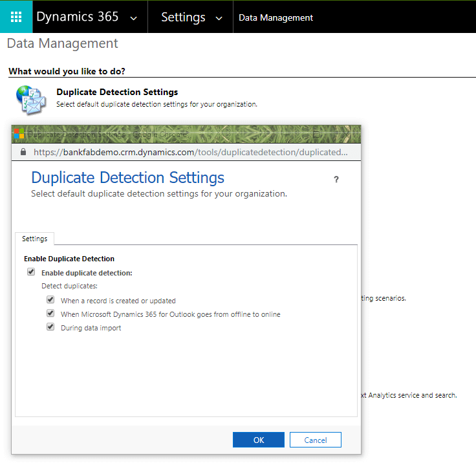Confirm settings with the OK button
476x474 pixels.
coord(258,440)
